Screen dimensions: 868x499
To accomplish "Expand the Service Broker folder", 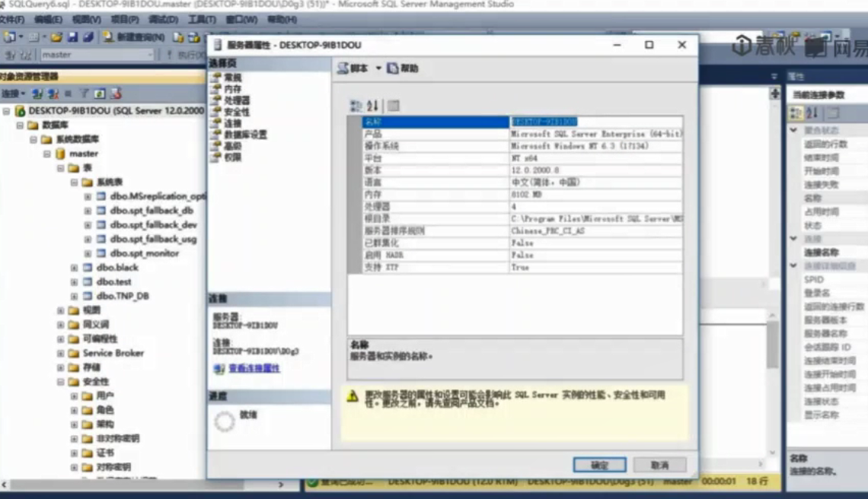I will pos(60,353).
